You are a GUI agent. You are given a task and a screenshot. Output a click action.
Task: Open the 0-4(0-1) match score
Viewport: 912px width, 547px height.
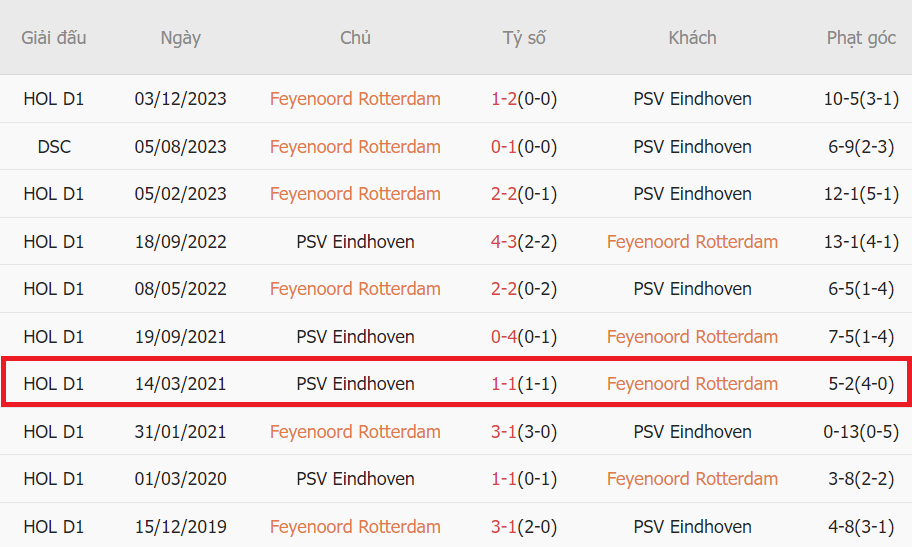click(524, 337)
